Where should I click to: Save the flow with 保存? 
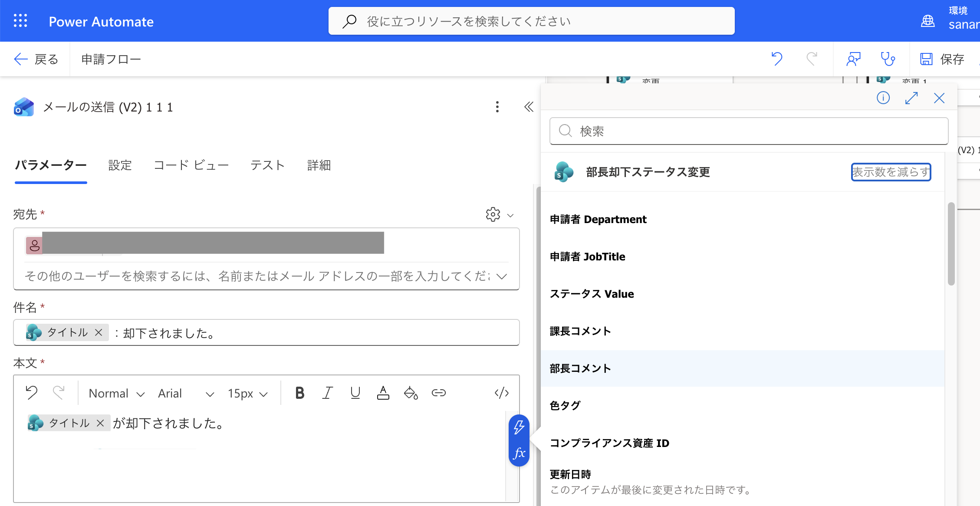[942, 59]
